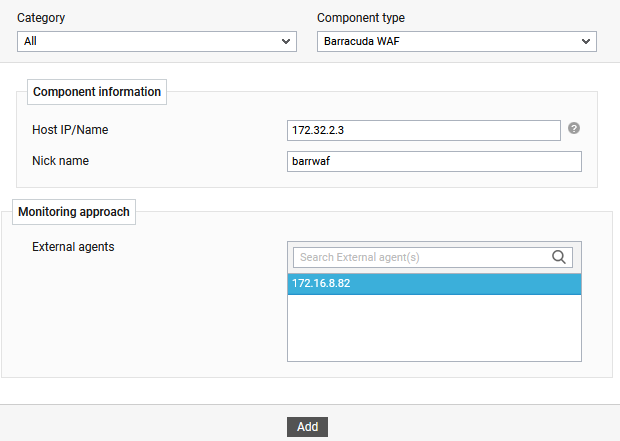Click the Category dropdown chevron arrow
The height and width of the screenshot is (441, 620).
click(286, 42)
